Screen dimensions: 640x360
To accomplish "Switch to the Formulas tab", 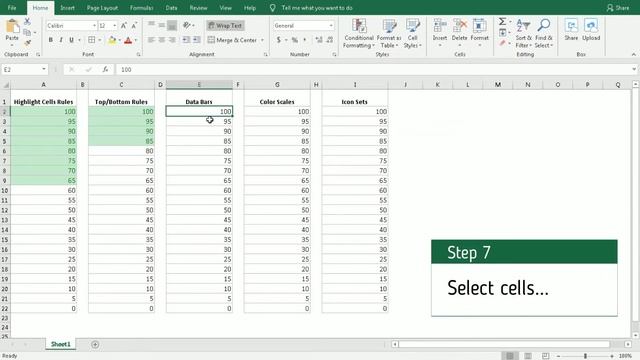I will 142,8.
